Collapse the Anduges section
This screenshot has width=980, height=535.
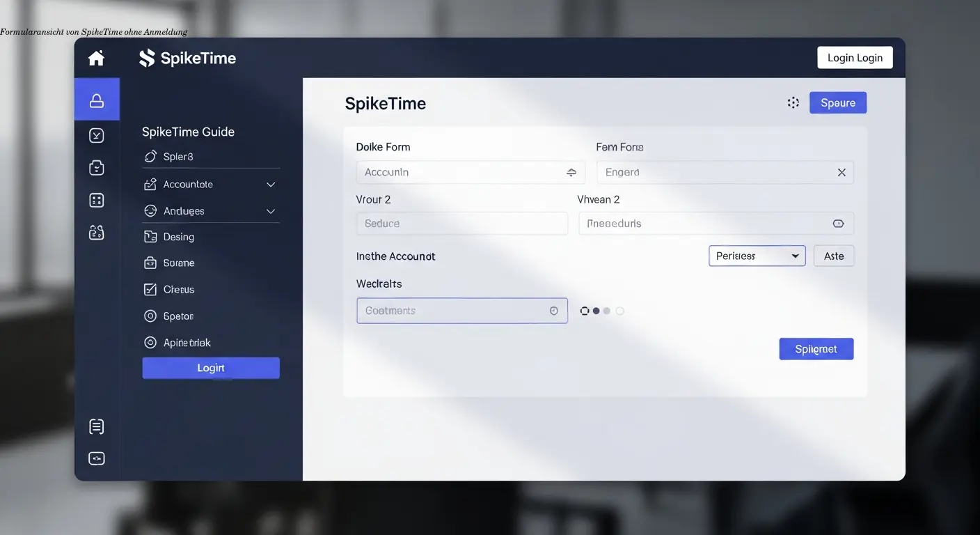click(x=271, y=210)
